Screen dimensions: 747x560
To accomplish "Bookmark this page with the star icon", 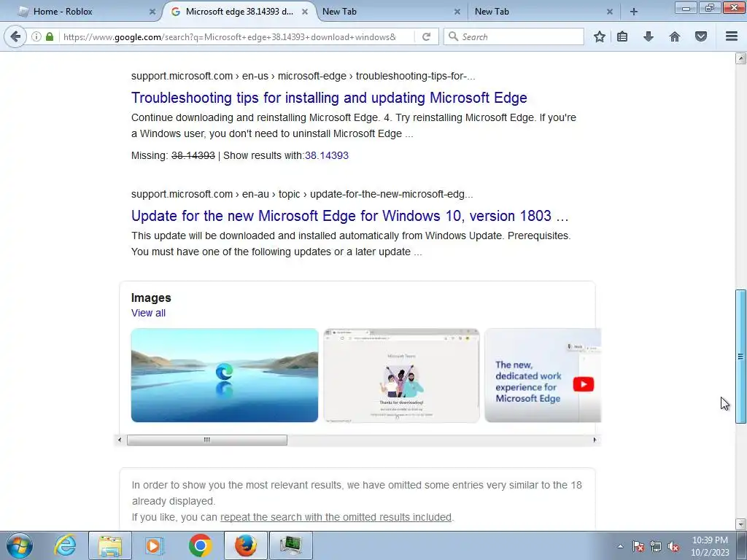I will [x=600, y=36].
